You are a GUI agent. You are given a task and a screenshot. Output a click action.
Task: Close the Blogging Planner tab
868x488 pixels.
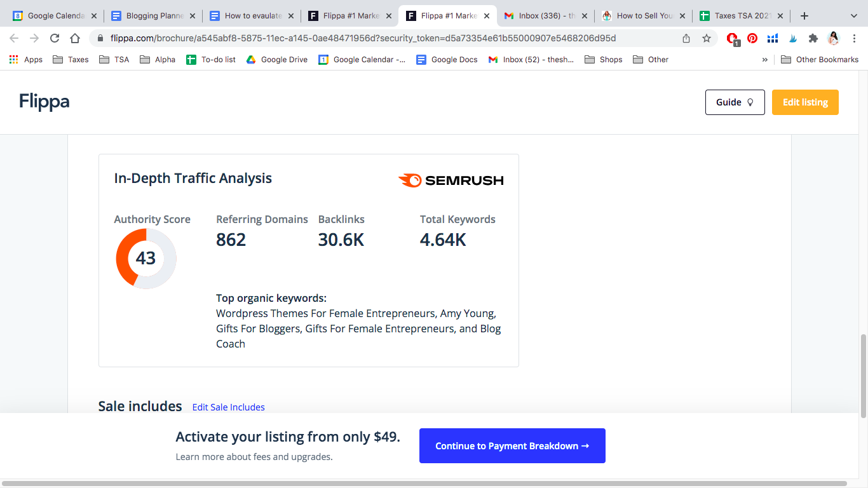coord(193,16)
